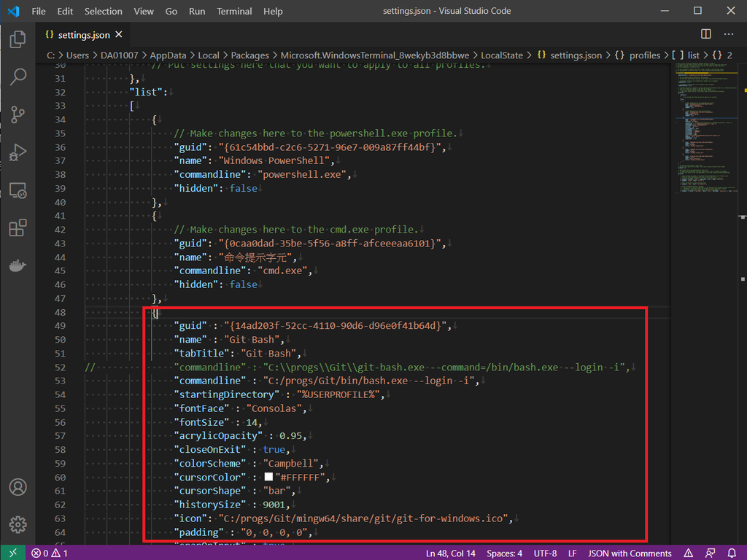Click the "Git Bash" tabTitle value
The width and height of the screenshot is (747, 560).
coord(268,354)
